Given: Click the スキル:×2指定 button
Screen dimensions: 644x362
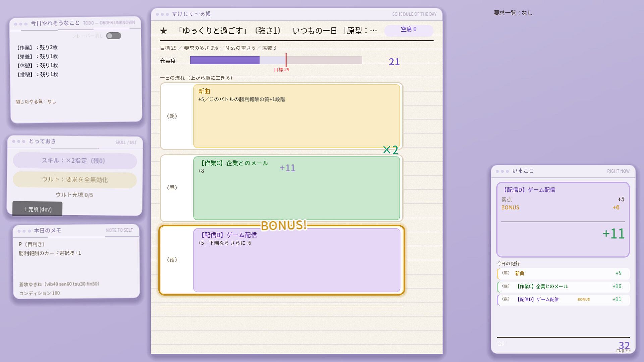Looking at the screenshot, I should [x=75, y=161].
